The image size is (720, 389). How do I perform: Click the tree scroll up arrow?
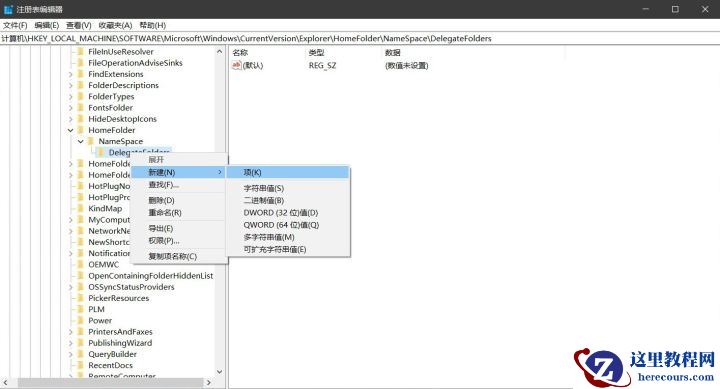pos(219,52)
